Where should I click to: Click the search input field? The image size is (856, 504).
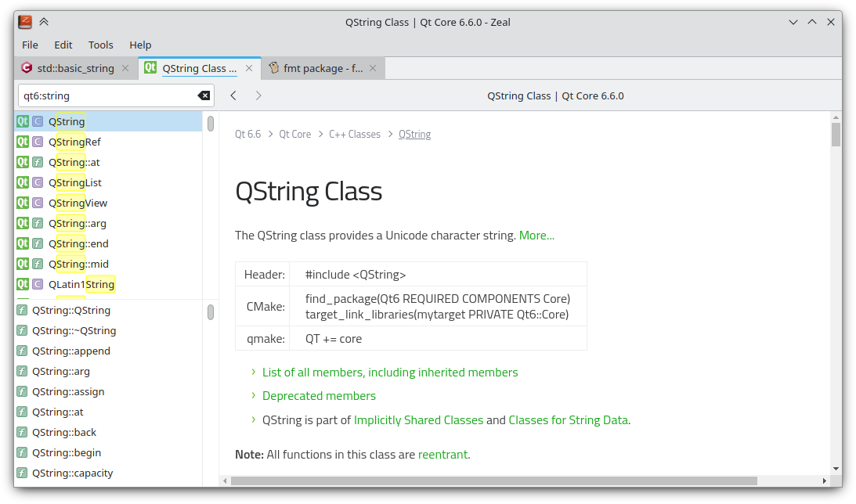point(107,95)
